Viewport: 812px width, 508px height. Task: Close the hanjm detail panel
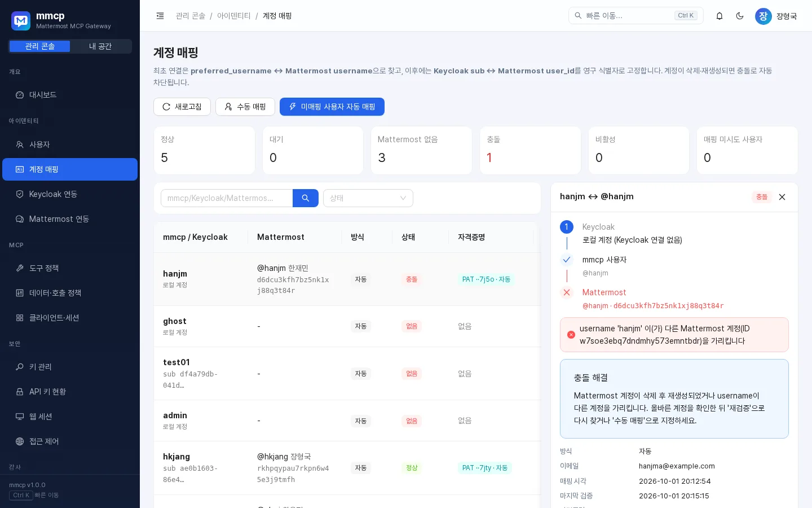click(x=782, y=197)
